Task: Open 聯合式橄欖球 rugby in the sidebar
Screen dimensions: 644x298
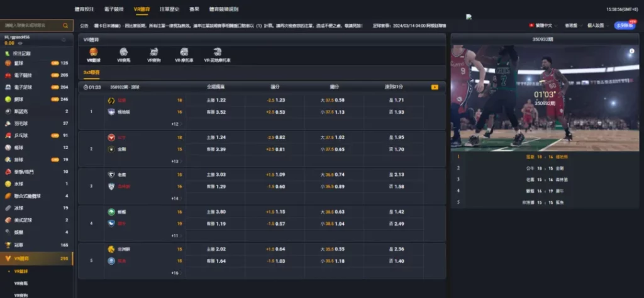Action: point(36,196)
